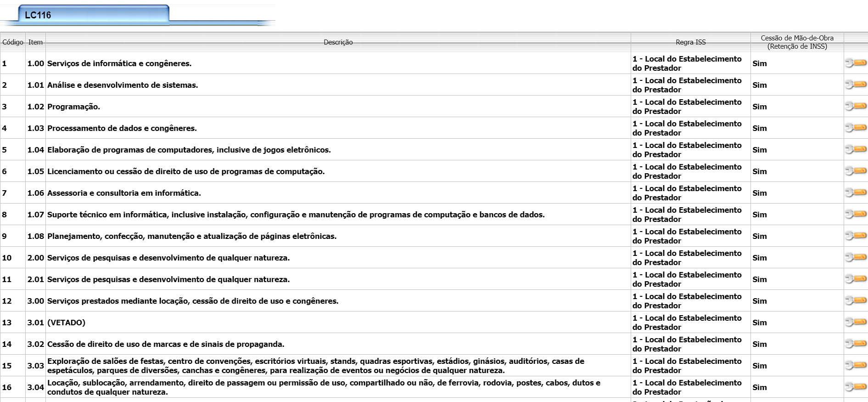
Task: Click the wrench icon in the (VETADO) row
Action: pyautogui.click(x=856, y=322)
